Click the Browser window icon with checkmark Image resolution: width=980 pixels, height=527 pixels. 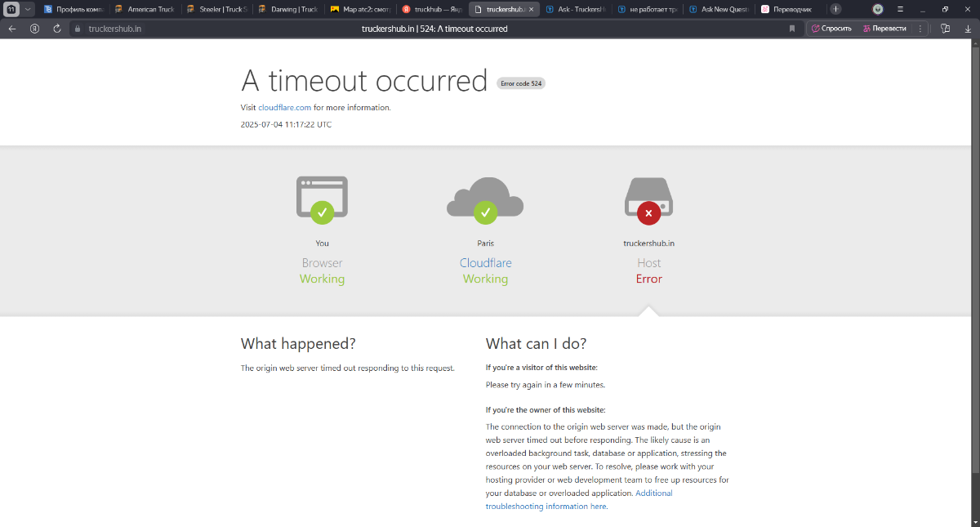322,200
